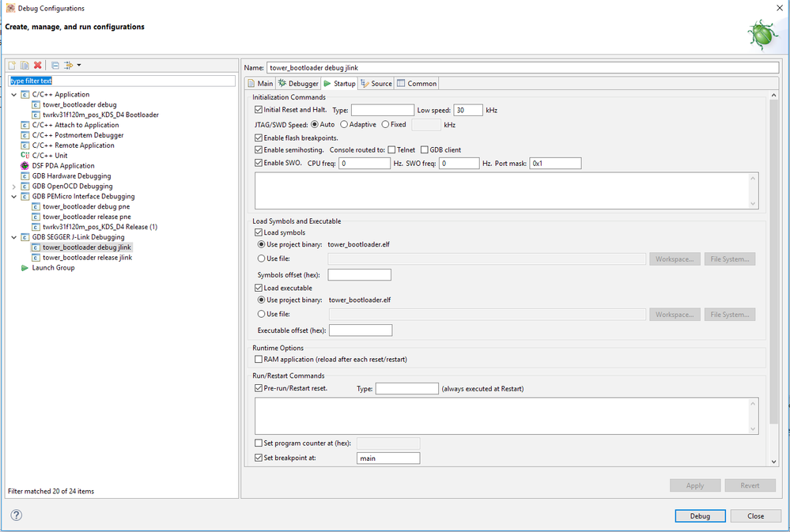790x532 pixels.
Task: Enable Telnet console routing
Action: point(391,150)
